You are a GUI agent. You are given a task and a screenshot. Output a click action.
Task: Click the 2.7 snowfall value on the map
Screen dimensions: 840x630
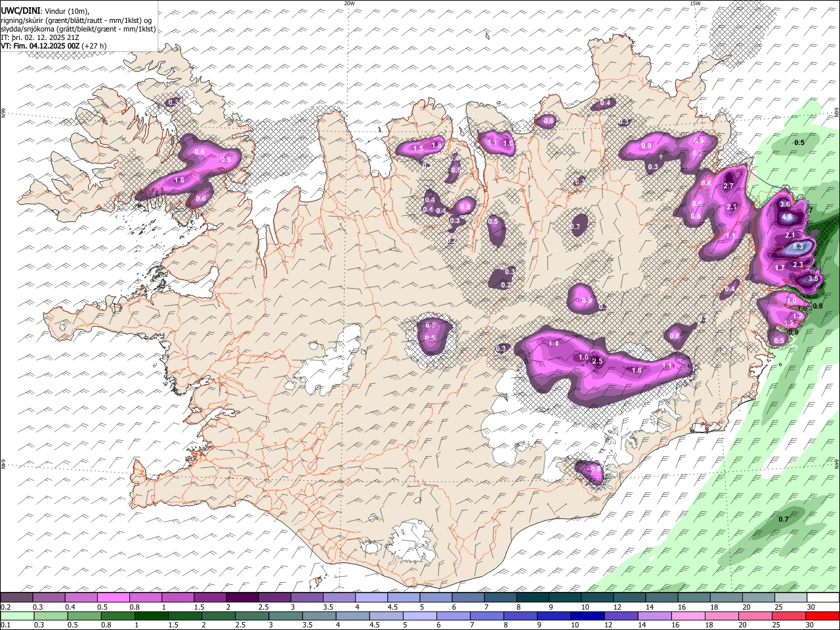click(x=728, y=186)
